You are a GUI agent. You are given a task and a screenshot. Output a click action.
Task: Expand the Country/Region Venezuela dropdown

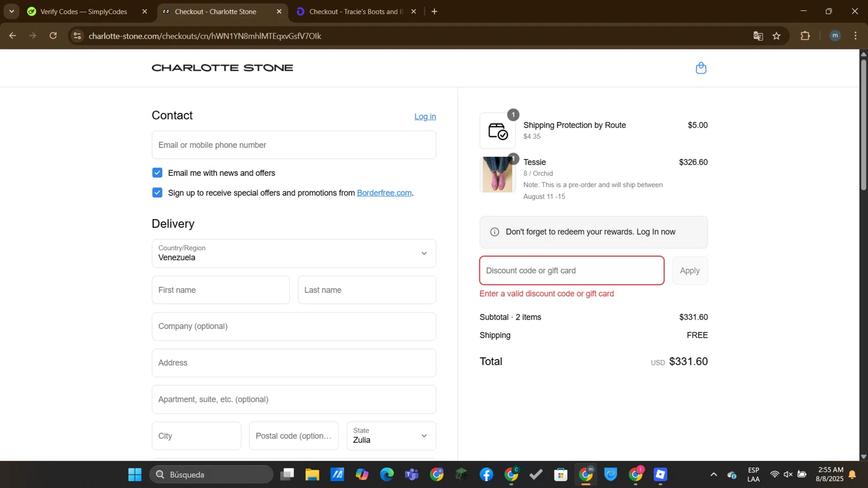coord(294,253)
